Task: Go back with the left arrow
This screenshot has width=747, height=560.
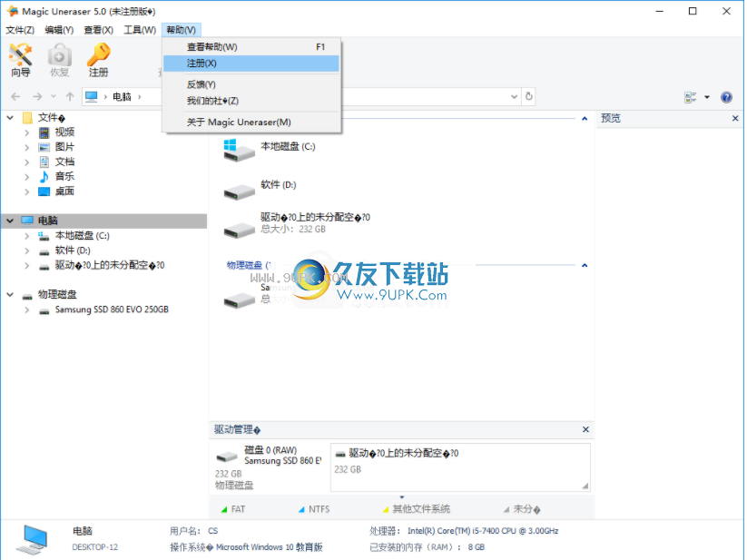Action: [x=15, y=97]
